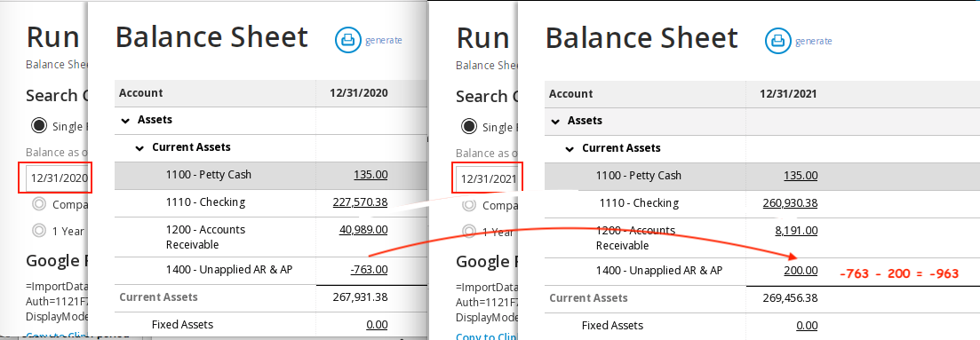Open Accounts Receivable amount 40,989.00
This screenshot has height=340, width=980.
click(x=363, y=229)
